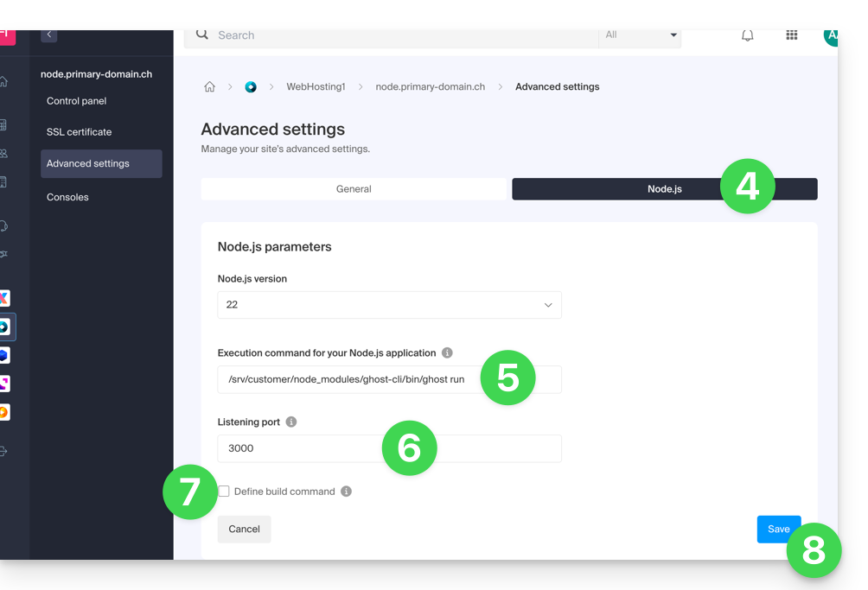Collapse the sidebar with the chevron button

(48, 35)
